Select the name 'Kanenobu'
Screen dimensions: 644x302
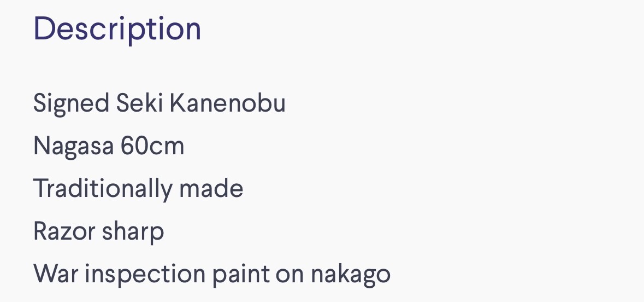227,103
